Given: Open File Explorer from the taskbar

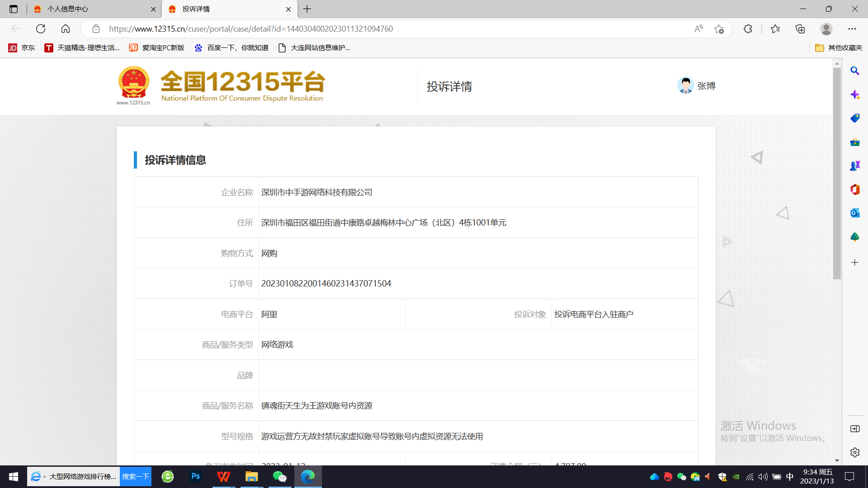Looking at the screenshot, I should [x=251, y=476].
